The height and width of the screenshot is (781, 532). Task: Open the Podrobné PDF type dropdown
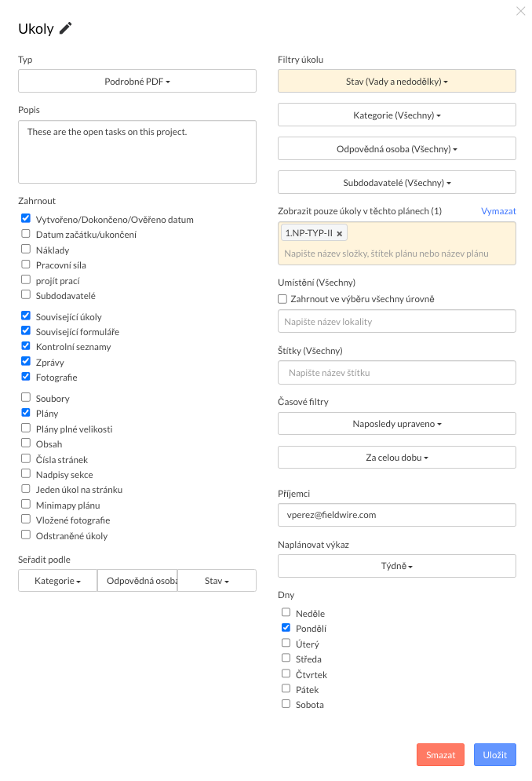click(137, 81)
